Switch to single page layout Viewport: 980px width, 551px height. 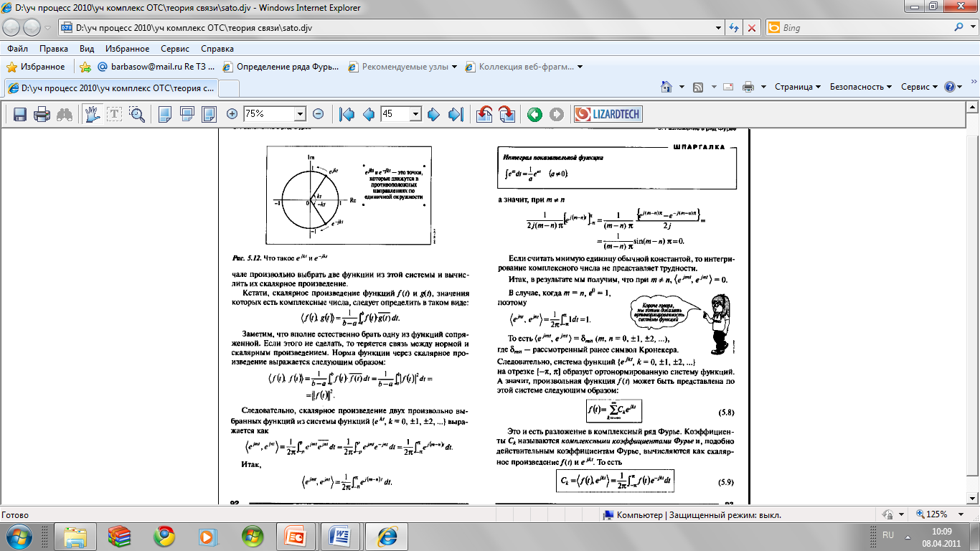pyautogui.click(x=165, y=114)
